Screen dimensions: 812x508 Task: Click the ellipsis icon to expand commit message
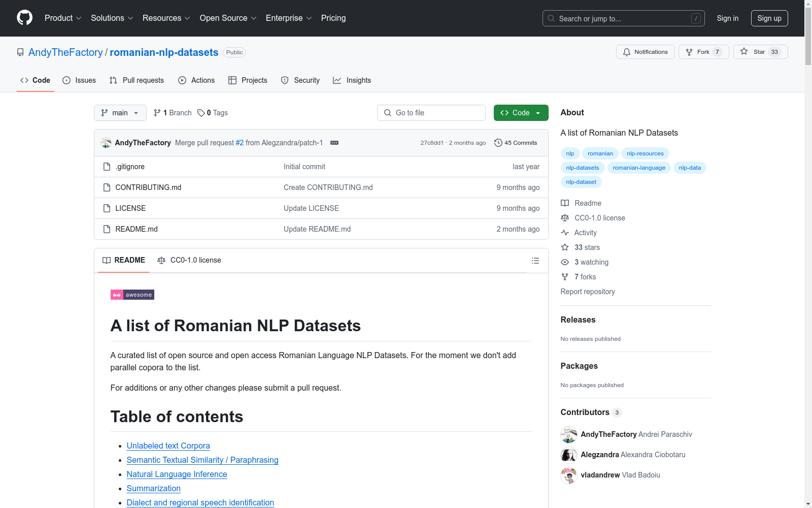[334, 143]
